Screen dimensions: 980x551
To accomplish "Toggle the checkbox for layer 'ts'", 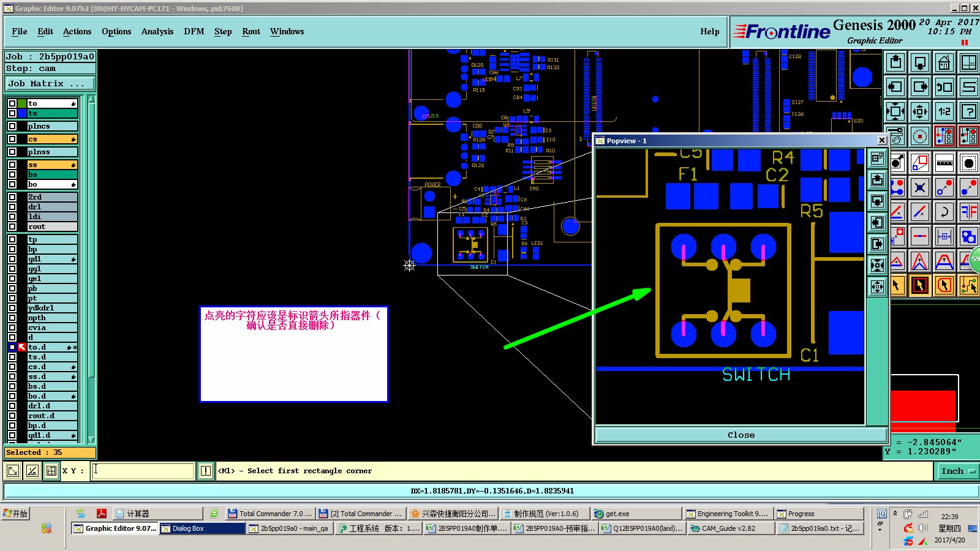I will pos(12,113).
